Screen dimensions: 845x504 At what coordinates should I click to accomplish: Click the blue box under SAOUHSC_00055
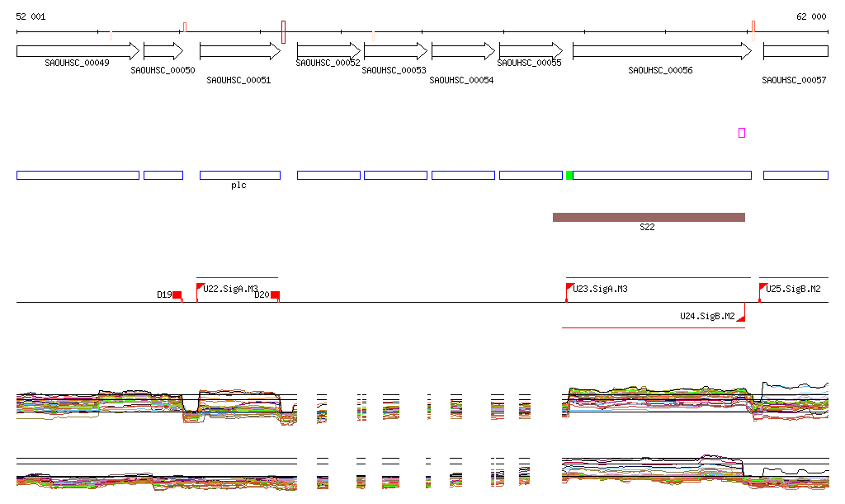[x=531, y=175]
